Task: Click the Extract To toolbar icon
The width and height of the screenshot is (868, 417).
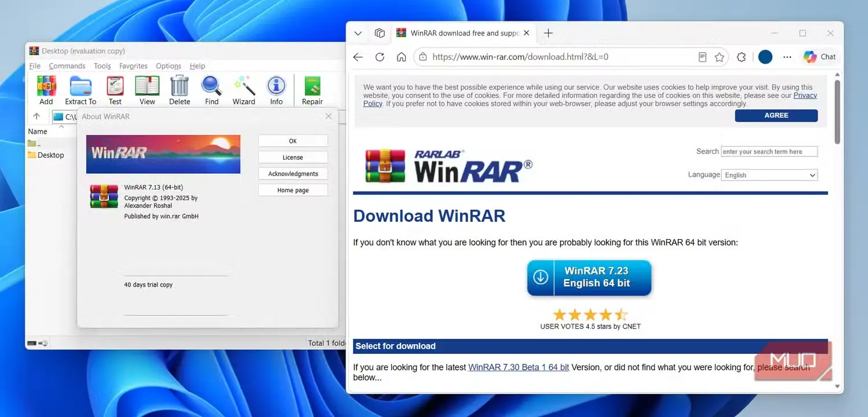Action: pyautogui.click(x=80, y=90)
